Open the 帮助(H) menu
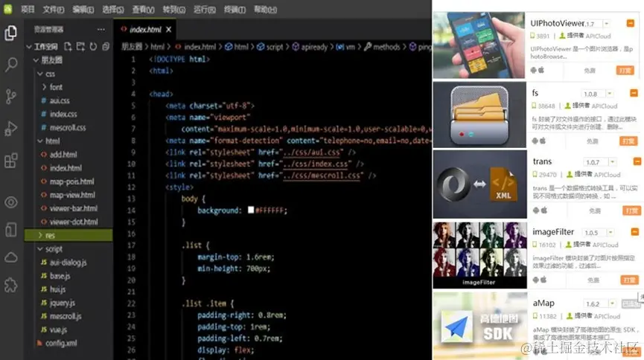Viewport: 644px width, 360px height. tap(265, 10)
